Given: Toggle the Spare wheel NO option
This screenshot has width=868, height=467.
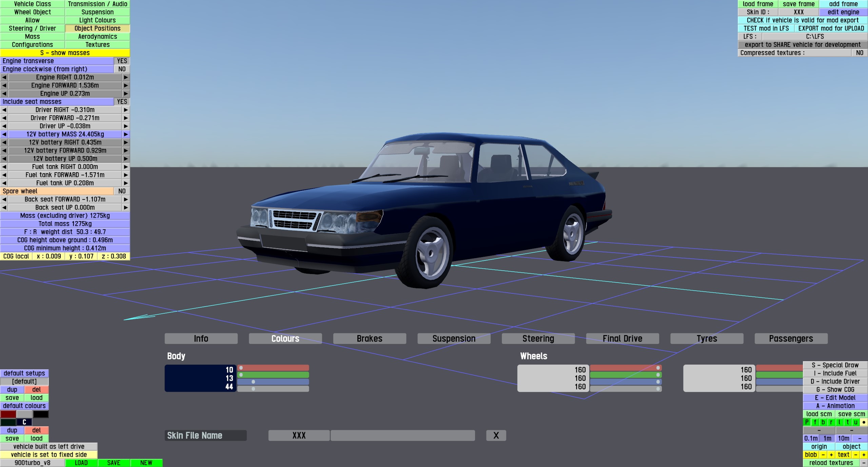Looking at the screenshot, I should pos(122,191).
